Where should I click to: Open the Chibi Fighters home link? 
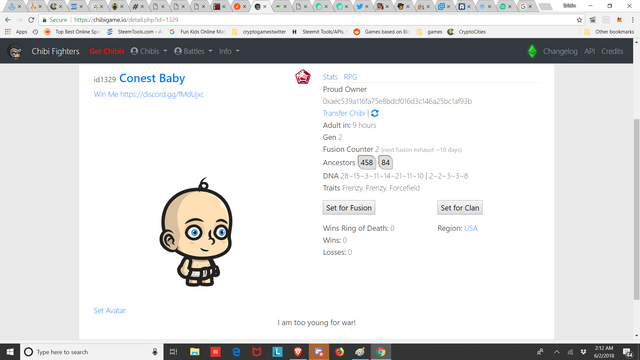point(55,51)
